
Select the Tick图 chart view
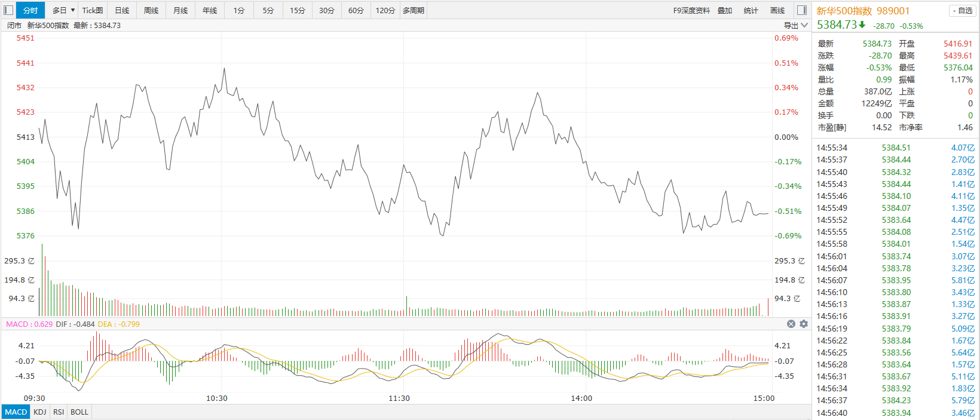(x=93, y=10)
